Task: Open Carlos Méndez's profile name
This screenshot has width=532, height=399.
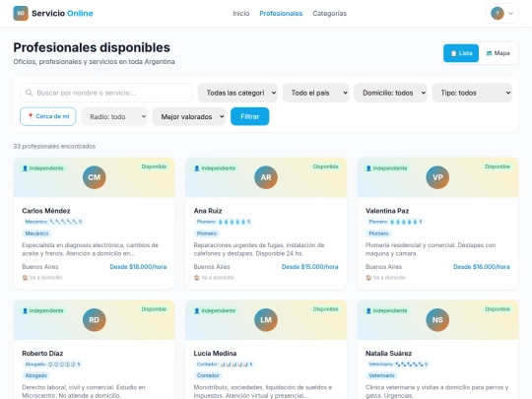Action: click(46, 211)
